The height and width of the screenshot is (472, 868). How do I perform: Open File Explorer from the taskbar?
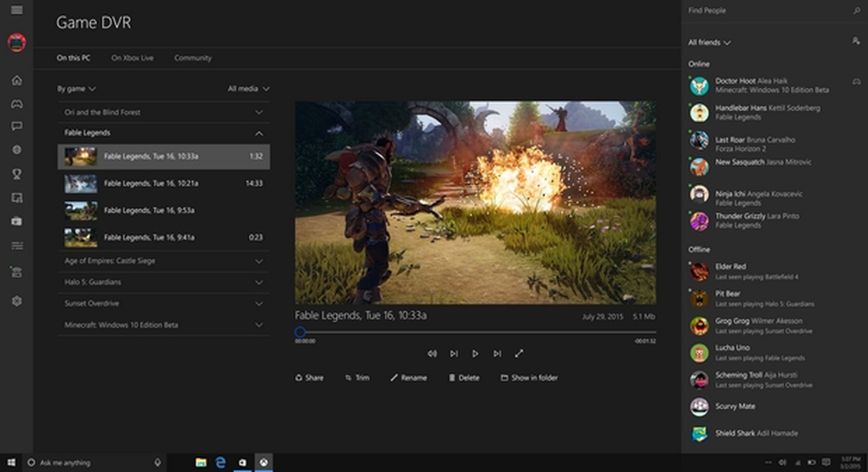[x=201, y=462]
